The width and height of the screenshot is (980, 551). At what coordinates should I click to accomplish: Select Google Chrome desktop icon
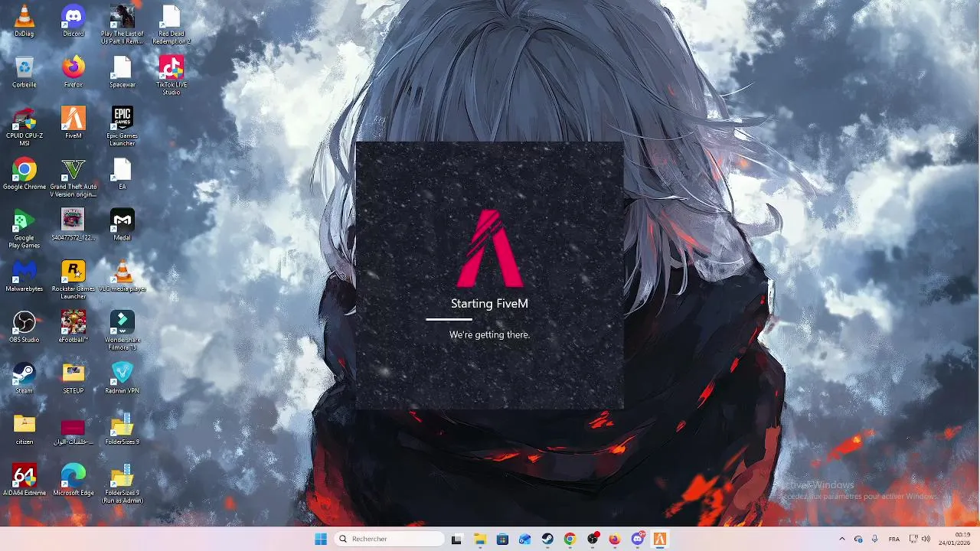click(x=24, y=174)
